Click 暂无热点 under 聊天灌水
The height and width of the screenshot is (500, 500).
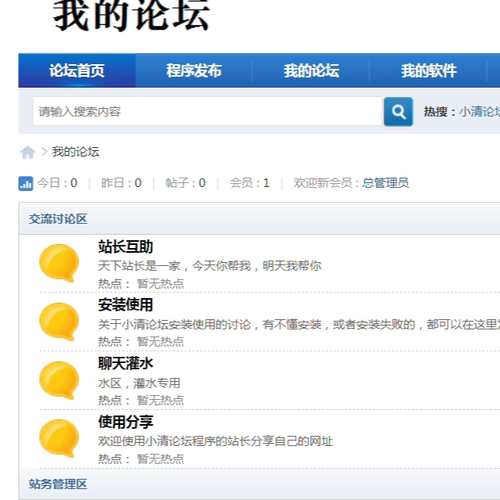click(x=160, y=400)
